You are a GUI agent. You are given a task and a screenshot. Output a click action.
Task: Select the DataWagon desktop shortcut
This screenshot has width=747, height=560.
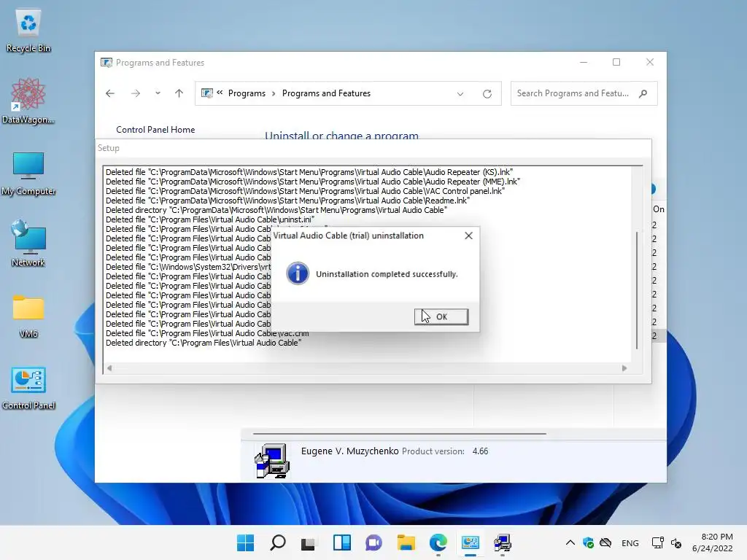(x=28, y=101)
